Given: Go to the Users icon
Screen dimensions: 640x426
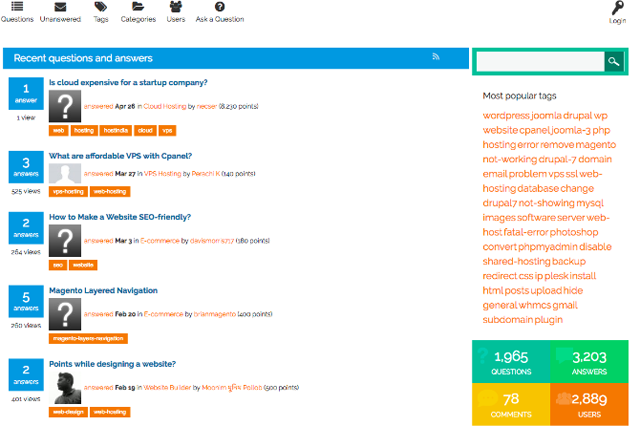Looking at the screenshot, I should (x=175, y=7).
